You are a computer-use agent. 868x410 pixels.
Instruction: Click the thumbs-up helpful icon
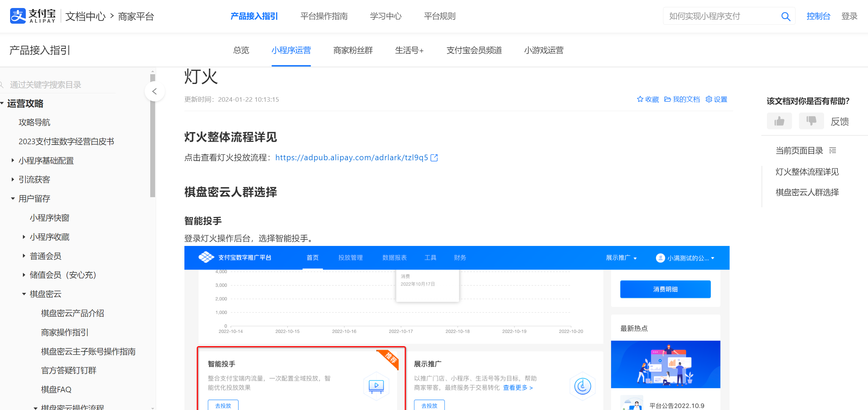(x=779, y=121)
